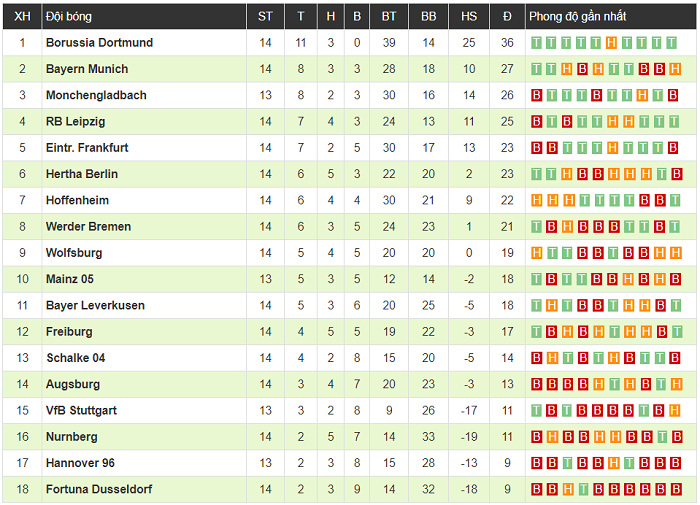Click the Schalke 04 team name
The image size is (700, 505).
point(75,358)
